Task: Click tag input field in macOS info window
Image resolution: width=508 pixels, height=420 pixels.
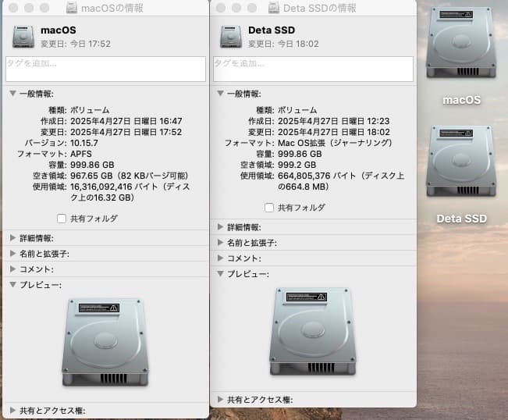Action: click(105, 69)
